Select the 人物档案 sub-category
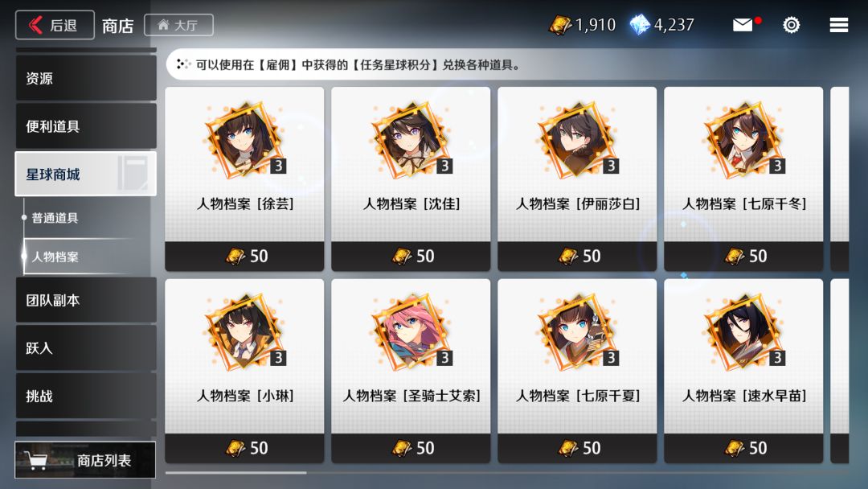The height and width of the screenshot is (489, 868). coord(55,257)
